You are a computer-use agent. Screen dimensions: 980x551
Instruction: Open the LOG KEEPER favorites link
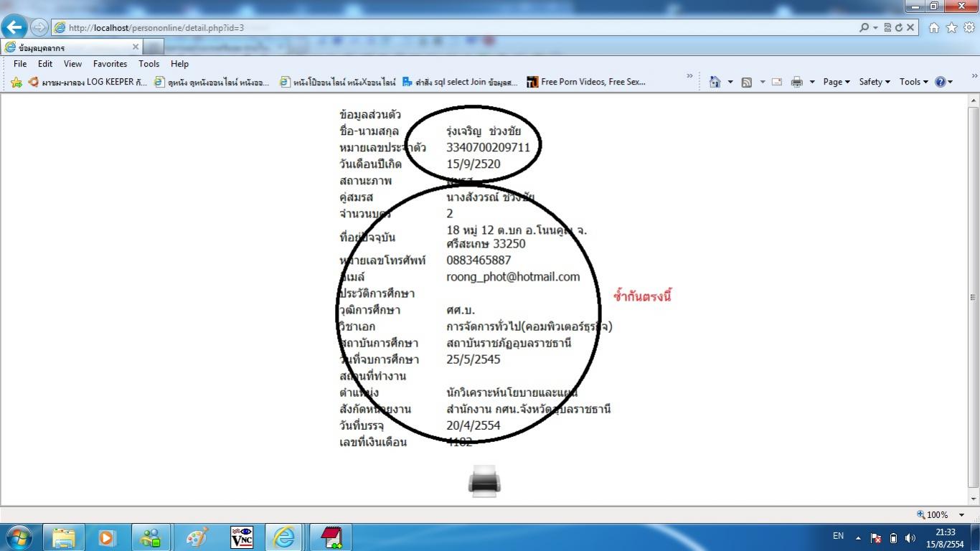click(x=88, y=82)
